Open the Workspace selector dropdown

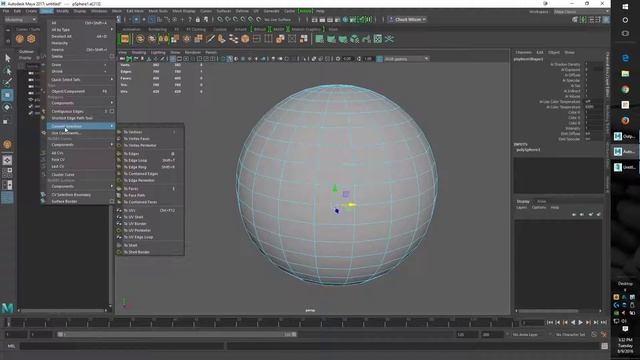(x=581, y=12)
